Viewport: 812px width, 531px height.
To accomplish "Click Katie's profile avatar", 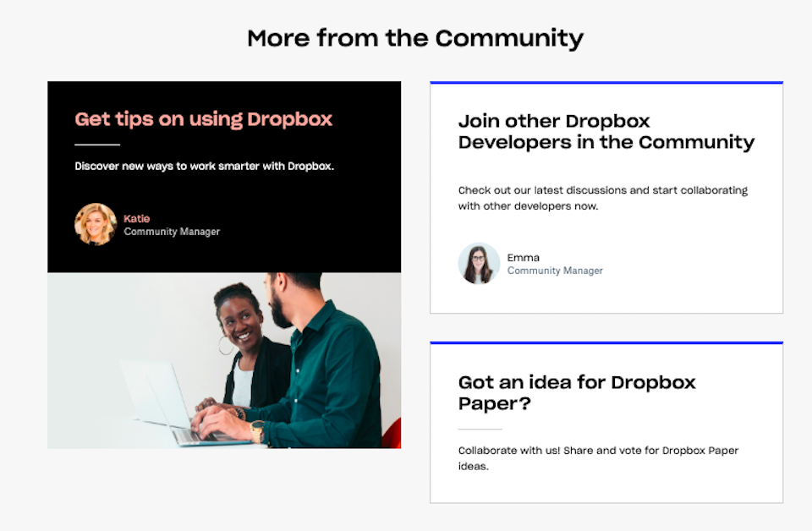I will (96, 224).
